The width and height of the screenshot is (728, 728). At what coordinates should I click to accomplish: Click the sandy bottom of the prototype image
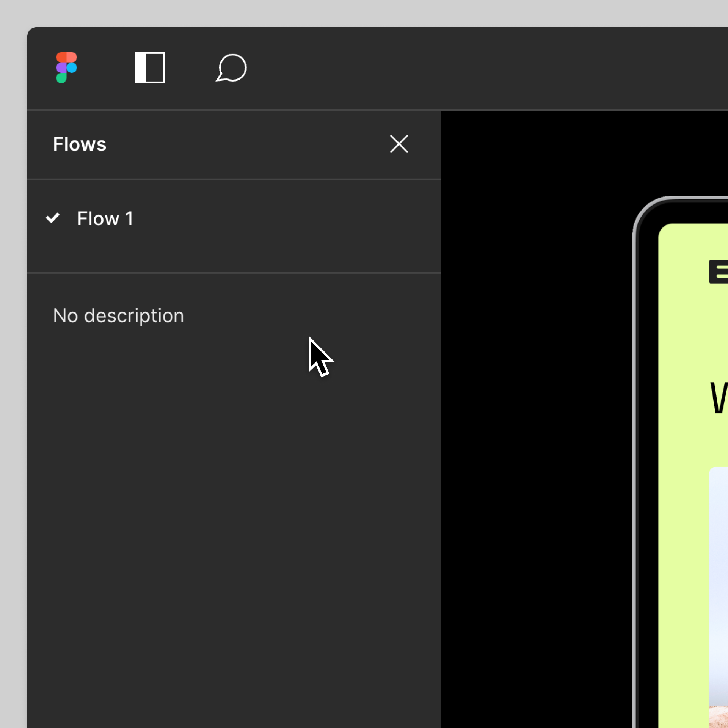[x=719, y=717]
